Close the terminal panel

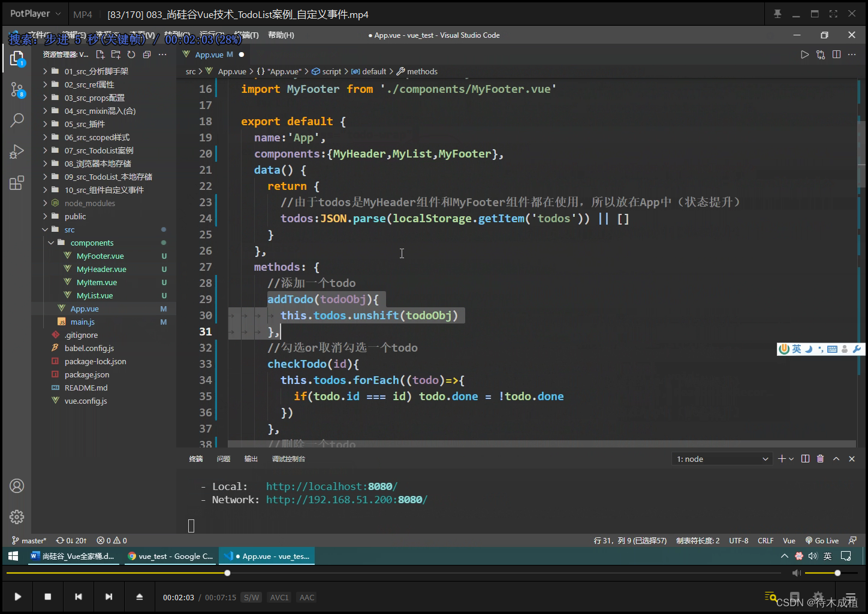pyautogui.click(x=852, y=459)
